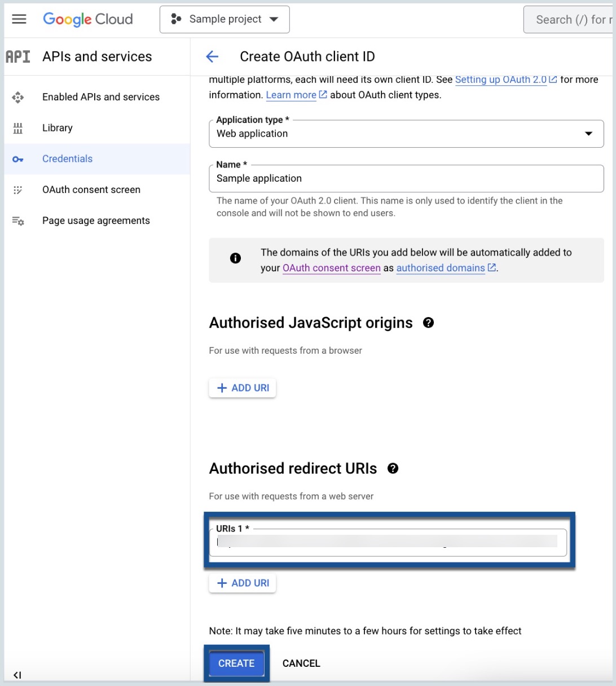Collapse the left sidebar panel
Image resolution: width=616 pixels, height=686 pixels.
pos(17,675)
